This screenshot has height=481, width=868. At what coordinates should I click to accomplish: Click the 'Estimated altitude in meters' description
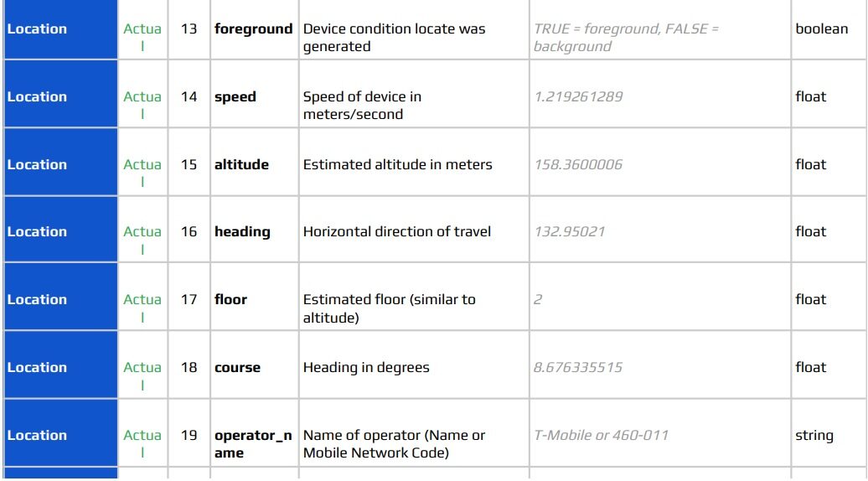pyautogui.click(x=397, y=164)
